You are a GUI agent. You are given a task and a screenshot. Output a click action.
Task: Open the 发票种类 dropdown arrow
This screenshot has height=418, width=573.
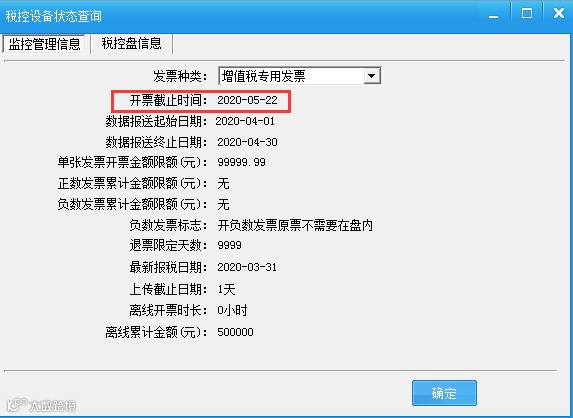[x=372, y=76]
